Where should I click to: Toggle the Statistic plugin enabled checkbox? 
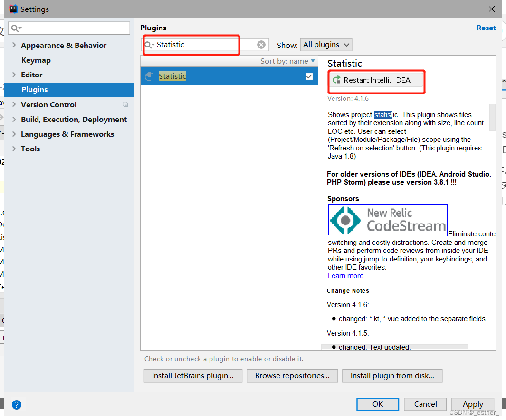(309, 76)
